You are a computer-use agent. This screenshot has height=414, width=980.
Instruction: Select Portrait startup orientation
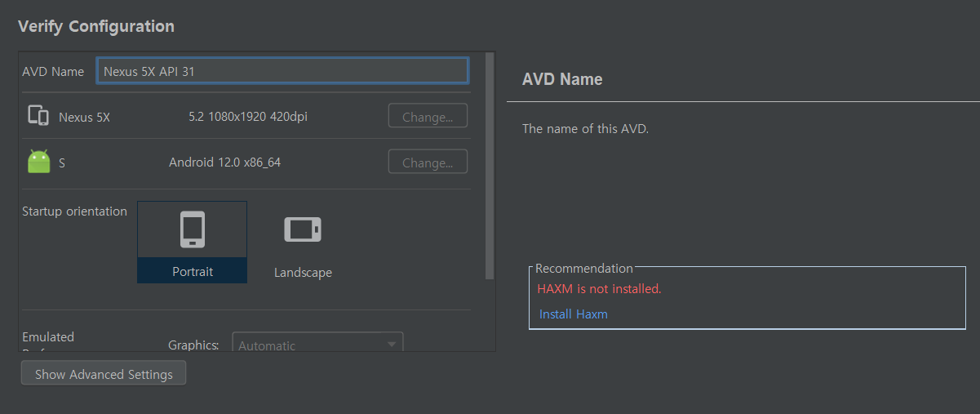(192, 242)
